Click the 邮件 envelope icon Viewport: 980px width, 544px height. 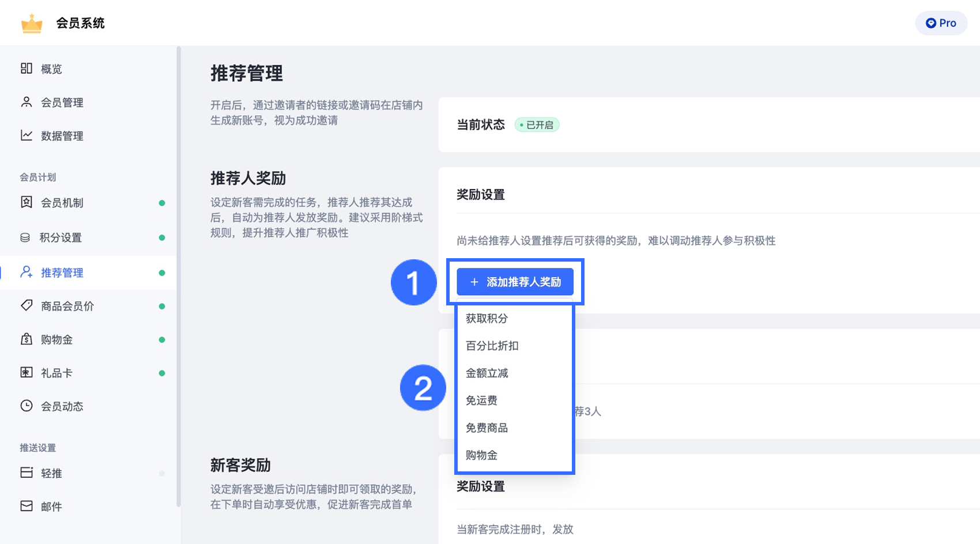click(x=27, y=506)
